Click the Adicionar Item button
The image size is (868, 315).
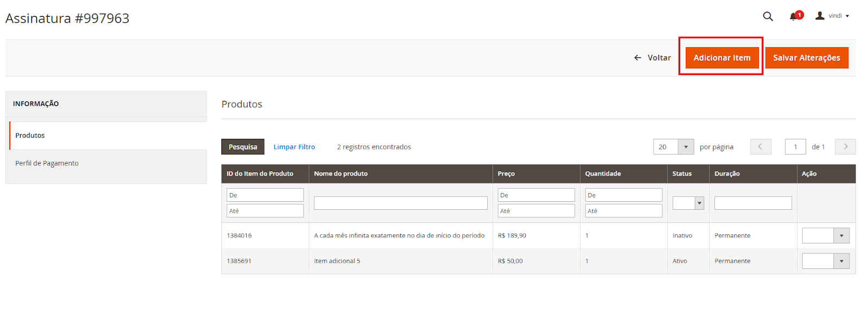pyautogui.click(x=722, y=57)
